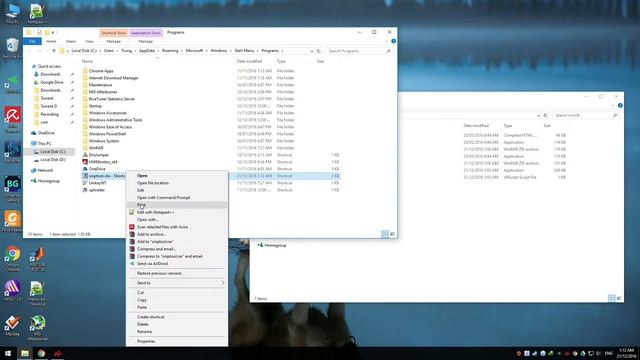Select Quick access in navigation pane
This screenshot has width=640, height=360.
point(49,66)
